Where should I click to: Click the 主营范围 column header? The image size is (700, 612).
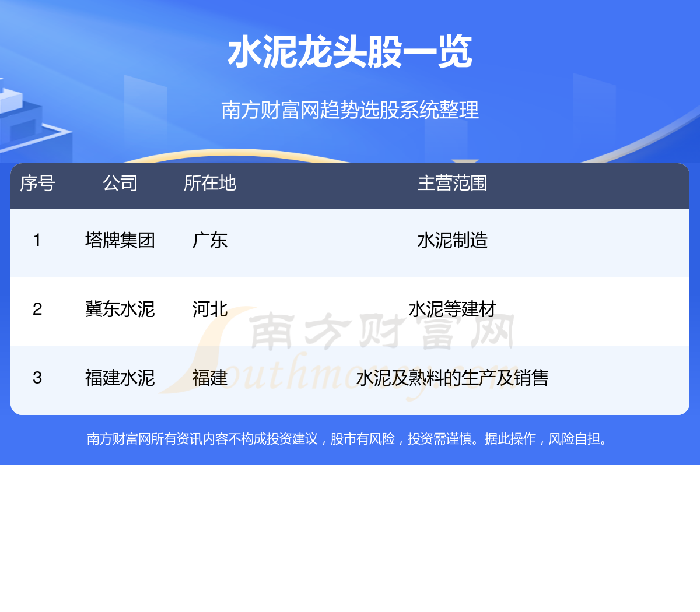pyautogui.click(x=452, y=183)
